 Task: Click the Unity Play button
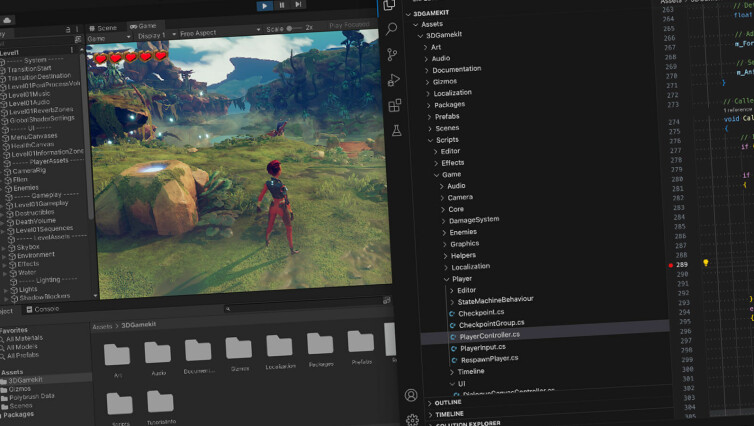point(264,6)
